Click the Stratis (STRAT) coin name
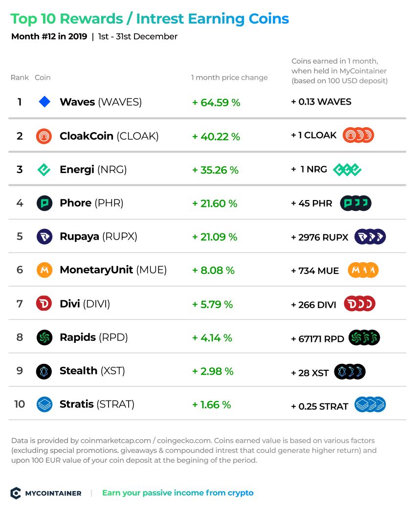 [97, 404]
